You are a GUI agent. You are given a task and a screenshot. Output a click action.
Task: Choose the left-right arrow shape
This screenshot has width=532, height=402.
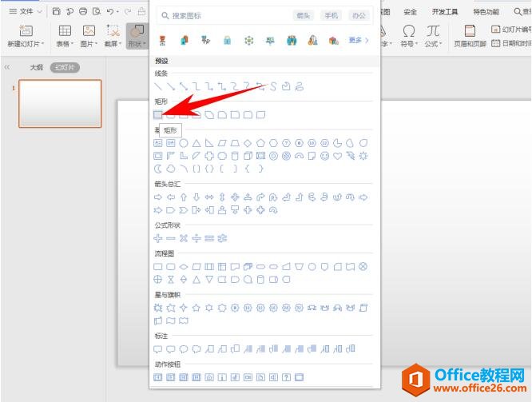tap(209, 197)
